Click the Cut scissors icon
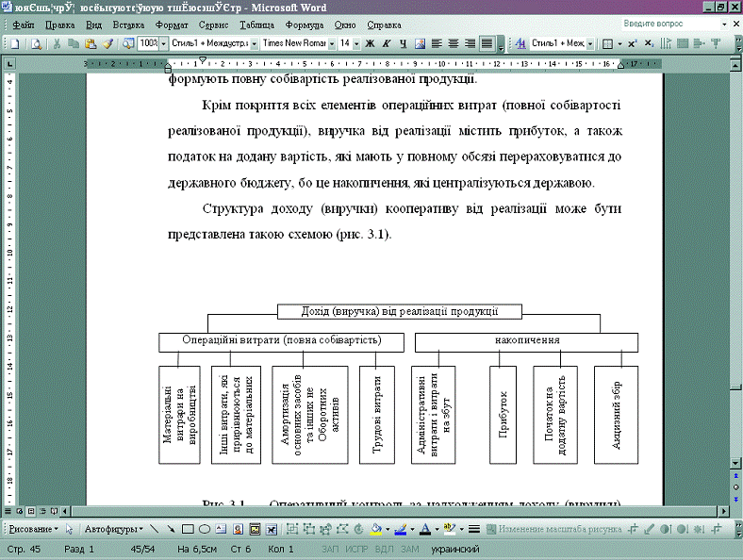The height and width of the screenshot is (560, 743). coord(58,43)
